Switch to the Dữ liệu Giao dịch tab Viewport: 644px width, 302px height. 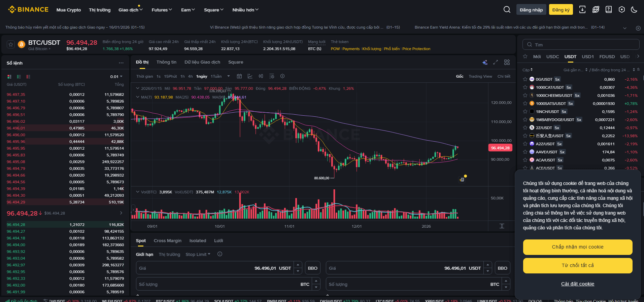(x=202, y=62)
